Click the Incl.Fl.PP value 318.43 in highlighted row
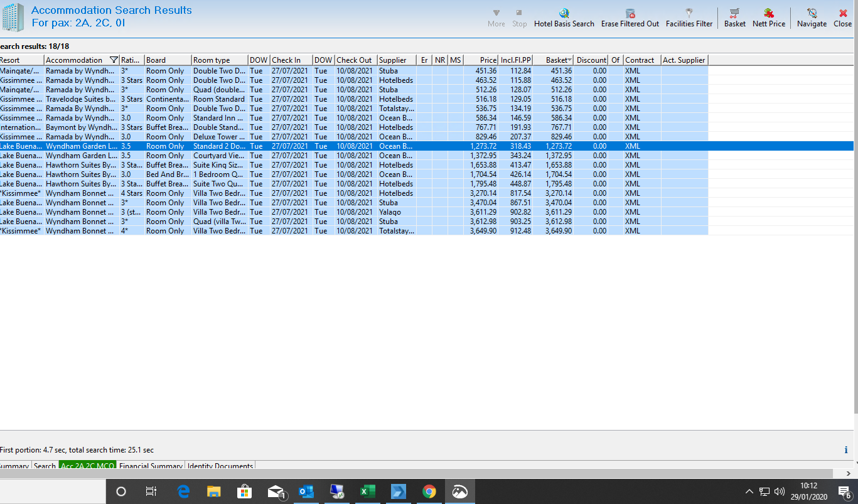This screenshot has height=504, width=858. tap(515, 146)
